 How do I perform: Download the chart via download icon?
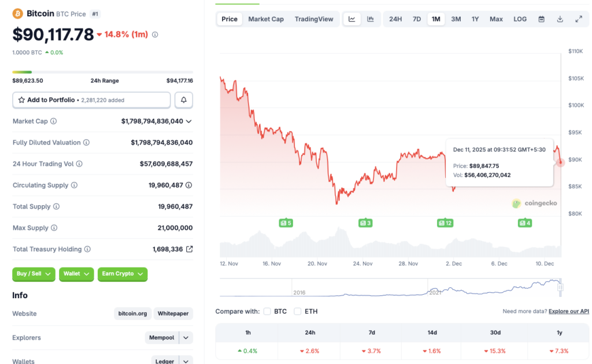click(560, 18)
